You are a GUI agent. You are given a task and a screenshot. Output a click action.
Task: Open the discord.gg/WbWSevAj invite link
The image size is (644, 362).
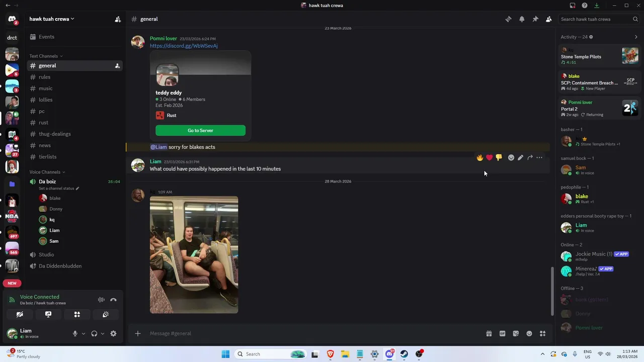click(184, 46)
